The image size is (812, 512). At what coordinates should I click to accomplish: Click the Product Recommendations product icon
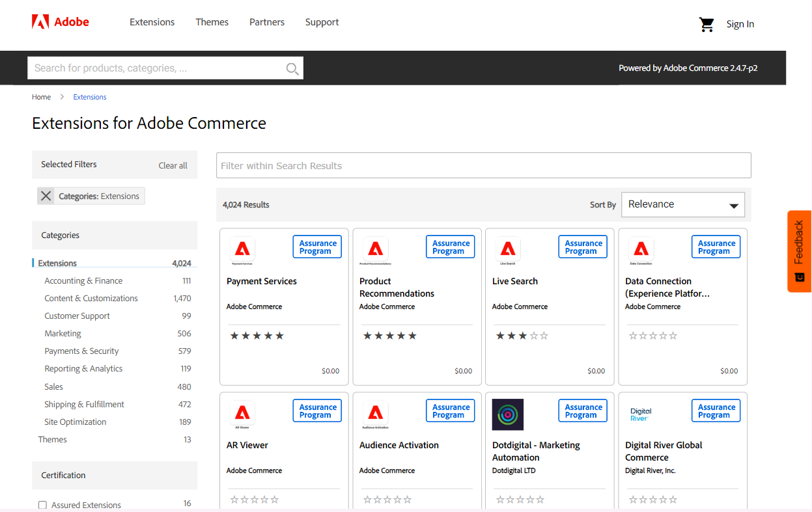375,250
